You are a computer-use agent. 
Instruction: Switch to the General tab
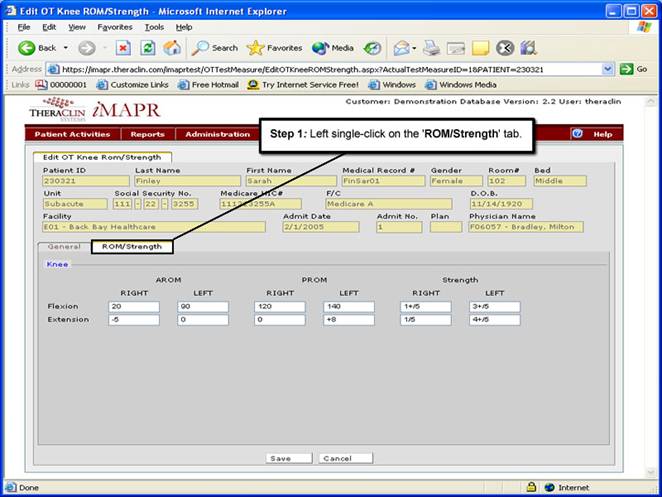click(64, 246)
